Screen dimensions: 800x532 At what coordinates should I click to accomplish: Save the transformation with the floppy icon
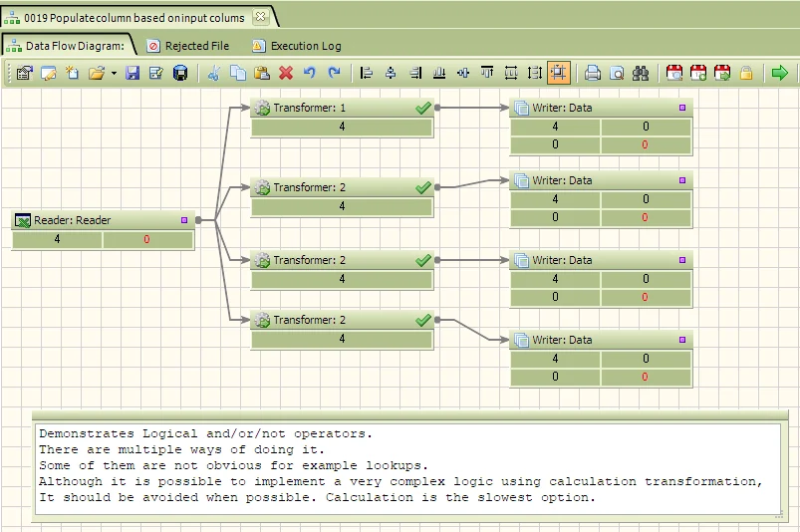click(x=133, y=74)
